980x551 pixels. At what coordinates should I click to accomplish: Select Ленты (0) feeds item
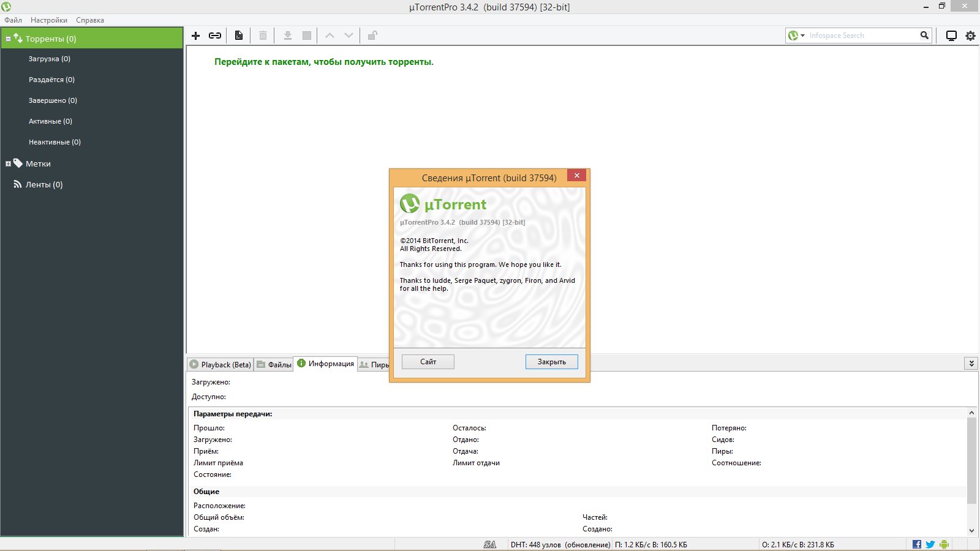click(x=44, y=184)
